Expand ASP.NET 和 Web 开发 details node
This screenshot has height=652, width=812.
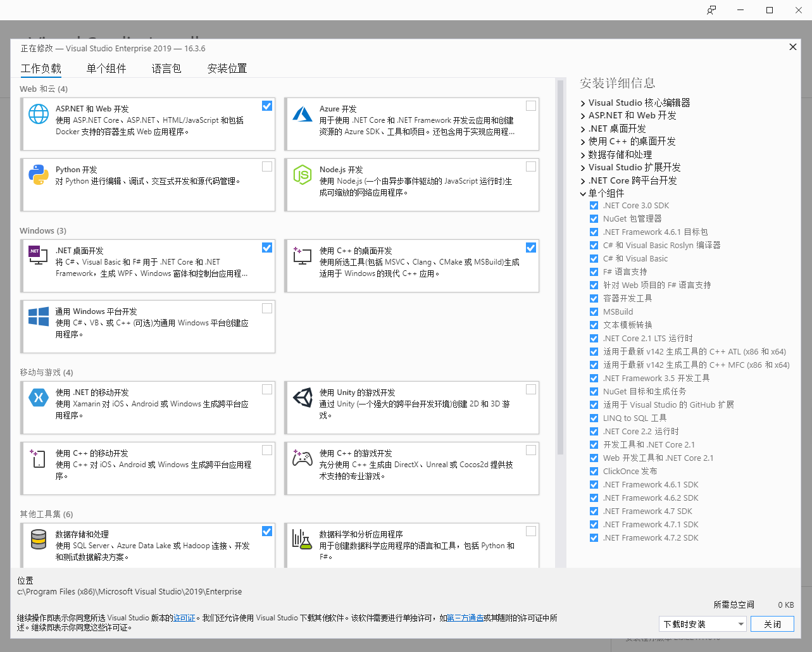pyautogui.click(x=583, y=116)
